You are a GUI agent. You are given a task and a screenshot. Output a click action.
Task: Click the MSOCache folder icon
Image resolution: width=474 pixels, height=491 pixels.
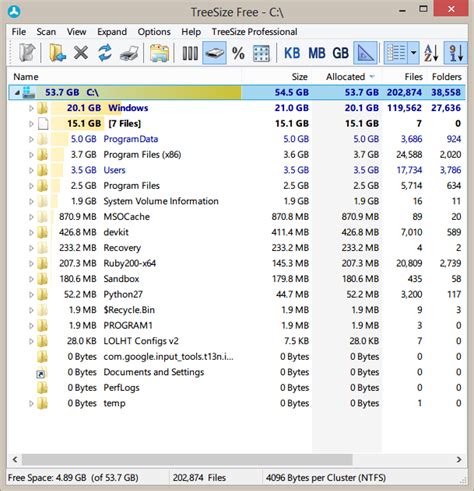coord(42,217)
